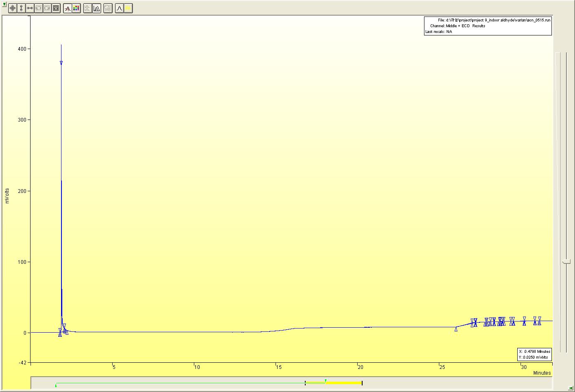Click the horizontal double-arrow scale icon
The height and width of the screenshot is (392, 575).
(30, 8)
